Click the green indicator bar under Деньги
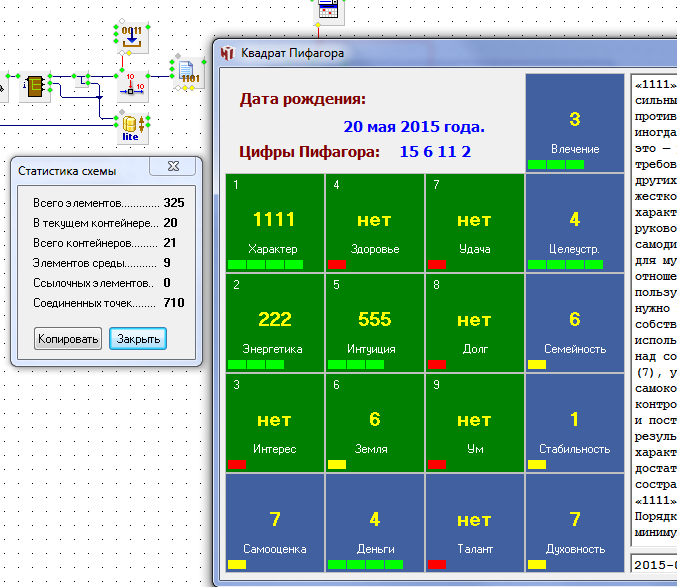 pyautogui.click(x=365, y=565)
